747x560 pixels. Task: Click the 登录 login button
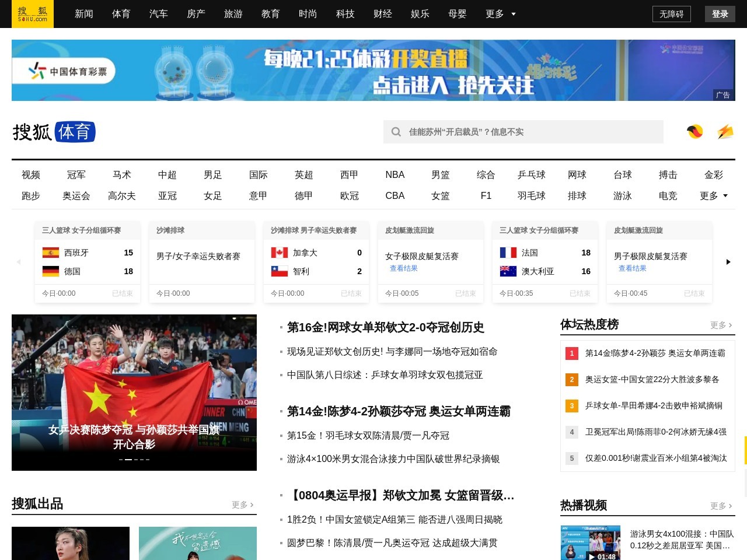720,14
